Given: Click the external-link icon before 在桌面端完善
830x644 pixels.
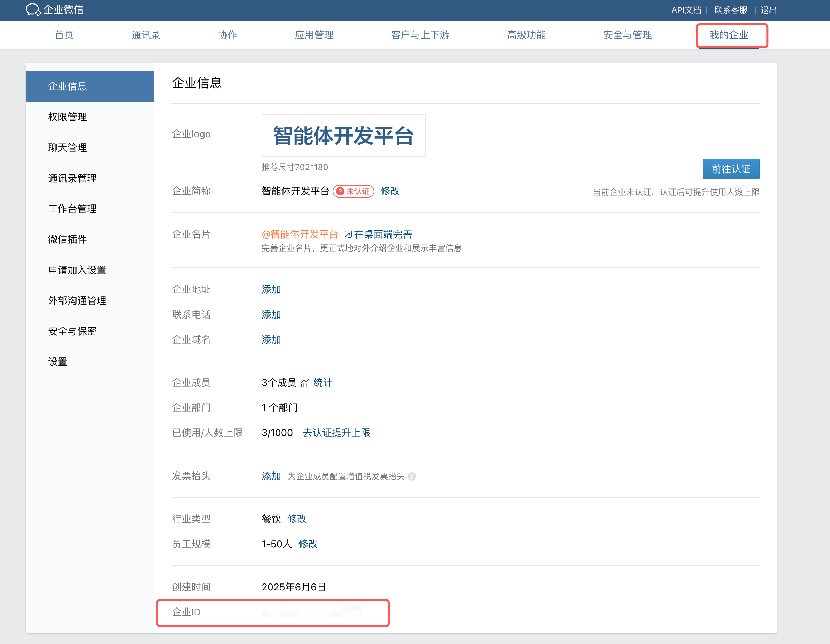Looking at the screenshot, I should [x=348, y=234].
